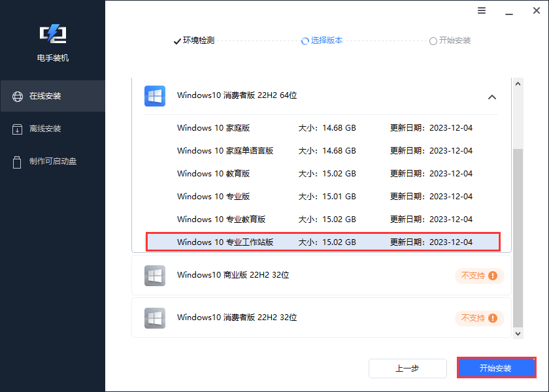This screenshot has width=549, height=392.
Task: Choose Windows 10 教育版 edition
Action: coord(214,174)
